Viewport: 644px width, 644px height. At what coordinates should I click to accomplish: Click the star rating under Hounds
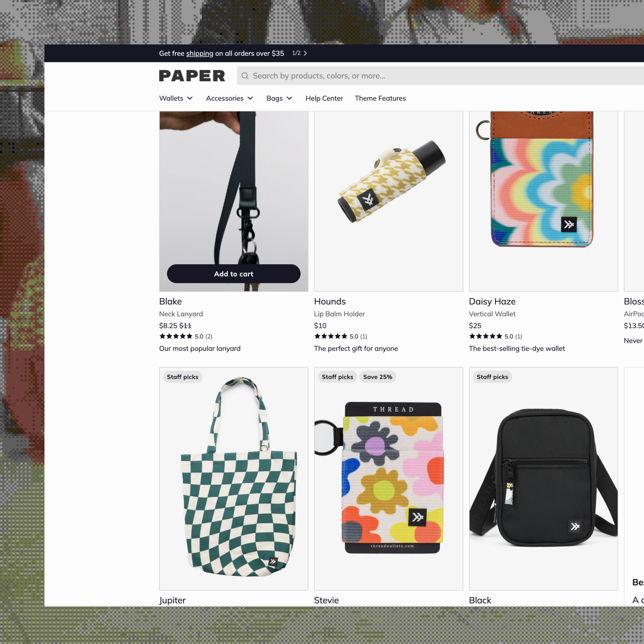(x=330, y=336)
